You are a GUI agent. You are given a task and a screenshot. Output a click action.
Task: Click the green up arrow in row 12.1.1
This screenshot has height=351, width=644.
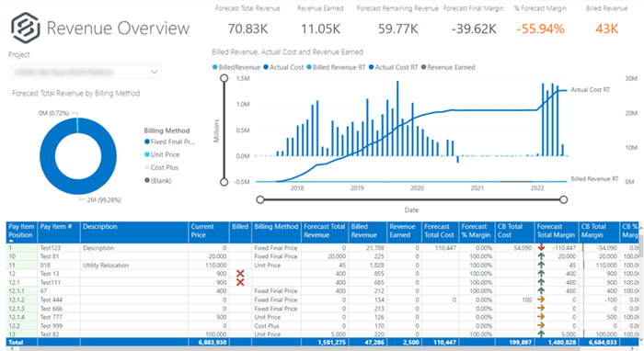[x=541, y=290]
